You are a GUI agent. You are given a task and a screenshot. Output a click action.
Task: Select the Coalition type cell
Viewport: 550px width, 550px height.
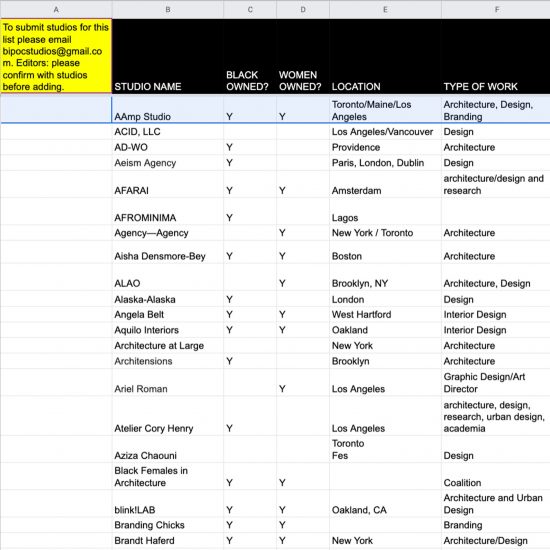click(x=496, y=476)
